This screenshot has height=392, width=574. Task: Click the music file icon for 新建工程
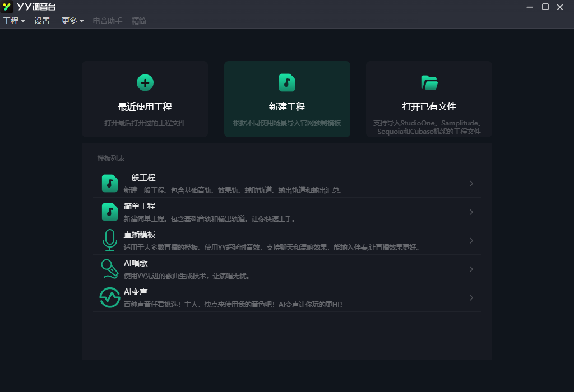(x=287, y=83)
